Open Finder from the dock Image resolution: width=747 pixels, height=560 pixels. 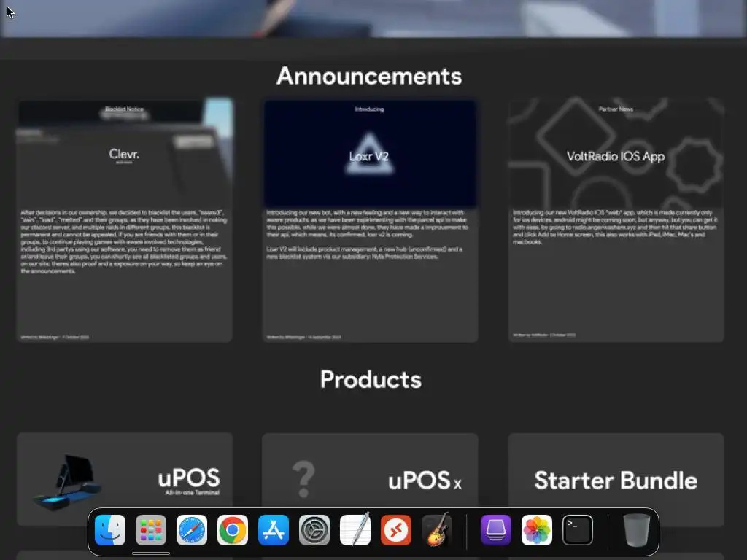[x=110, y=530]
